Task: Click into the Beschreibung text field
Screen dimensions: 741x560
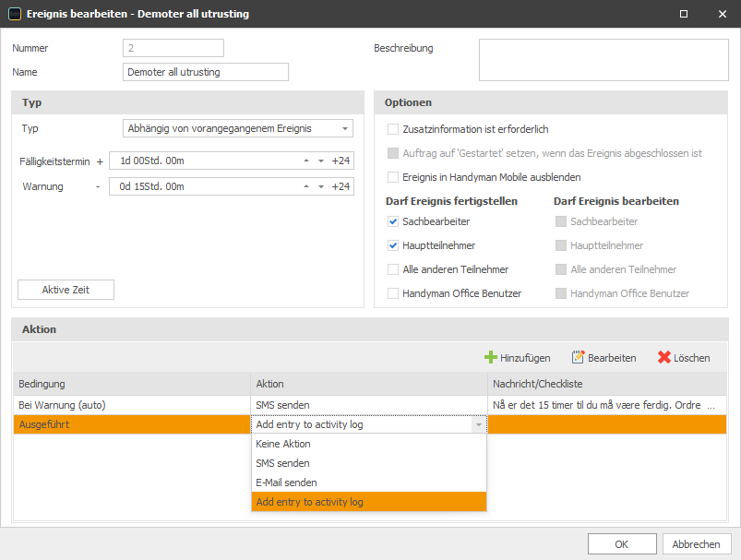Action: pos(604,60)
